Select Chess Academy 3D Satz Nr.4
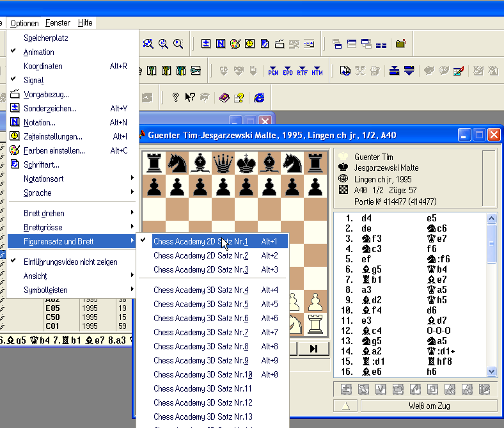Image resolution: width=504 pixels, height=428 pixels. point(212,290)
